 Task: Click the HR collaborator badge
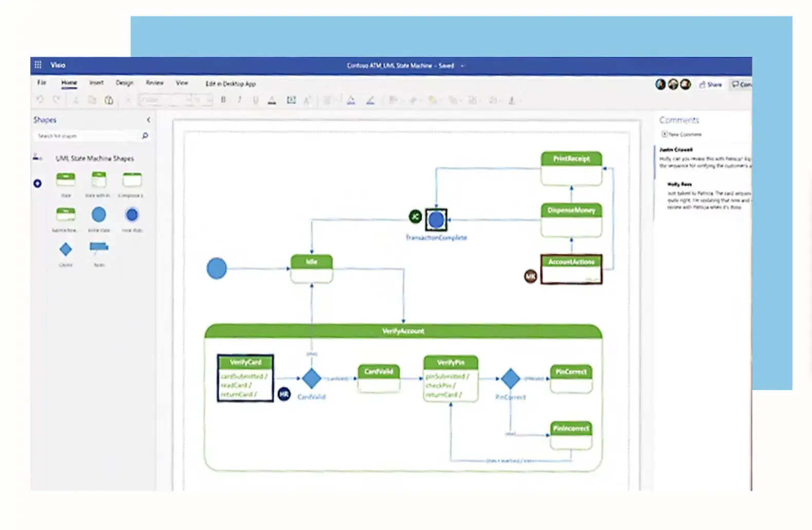284,394
